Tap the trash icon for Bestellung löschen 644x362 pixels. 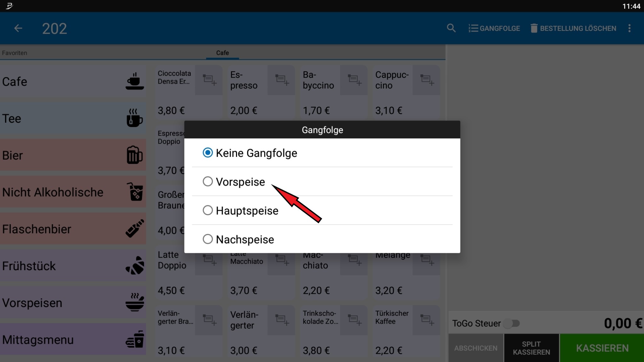tap(534, 28)
